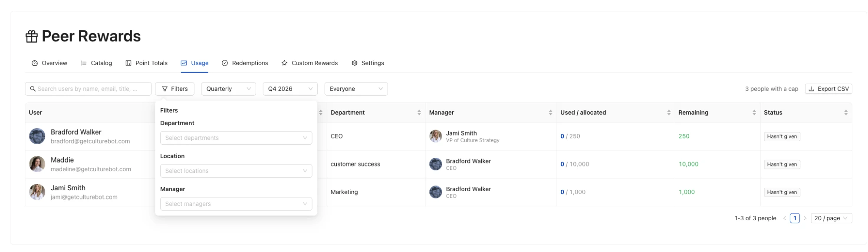Switch to the Catalog tab
The image size is (868, 252).
click(96, 63)
